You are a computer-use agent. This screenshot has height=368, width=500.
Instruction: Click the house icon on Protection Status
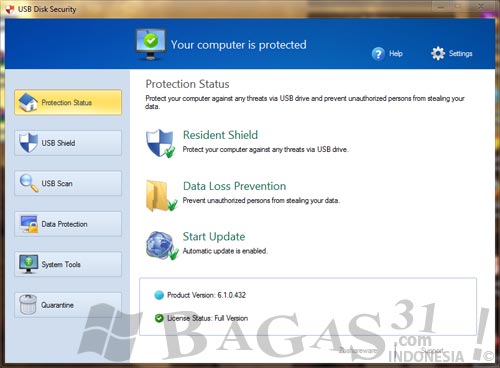pyautogui.click(x=28, y=102)
